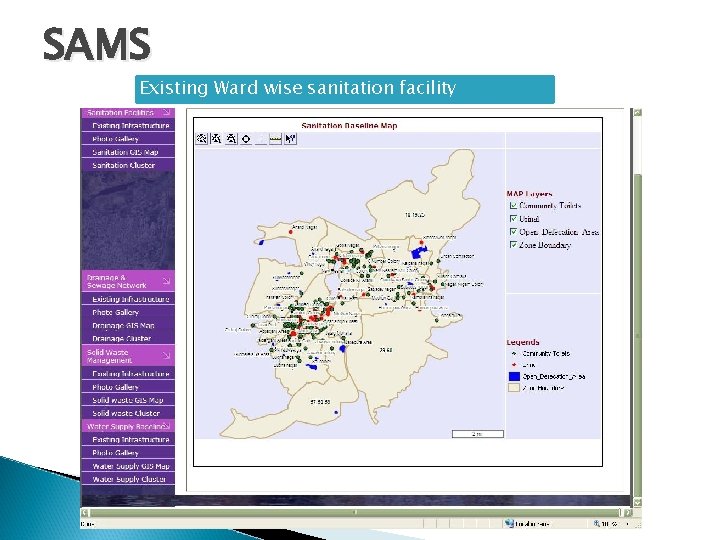Open Solid Waste Management header
This screenshot has width=720, height=540.
point(128,356)
